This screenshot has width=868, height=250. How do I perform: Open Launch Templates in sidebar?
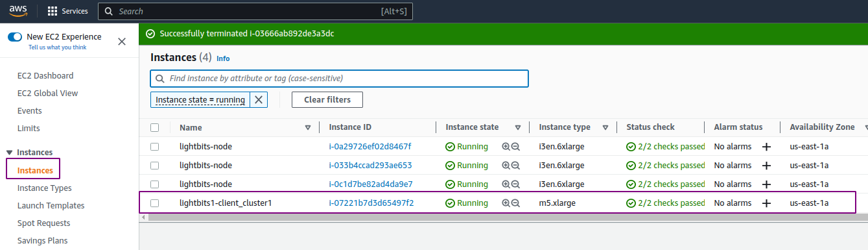pos(51,206)
